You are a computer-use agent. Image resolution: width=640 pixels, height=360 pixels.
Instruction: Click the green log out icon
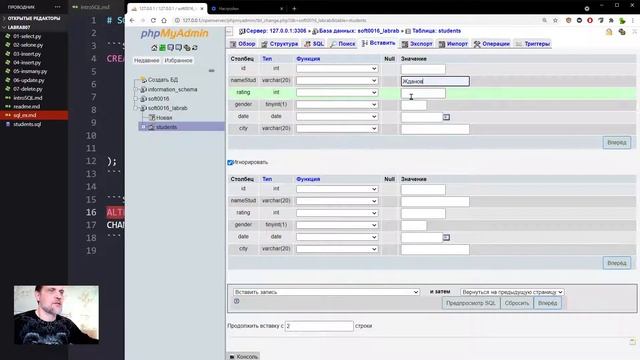pos(162,48)
